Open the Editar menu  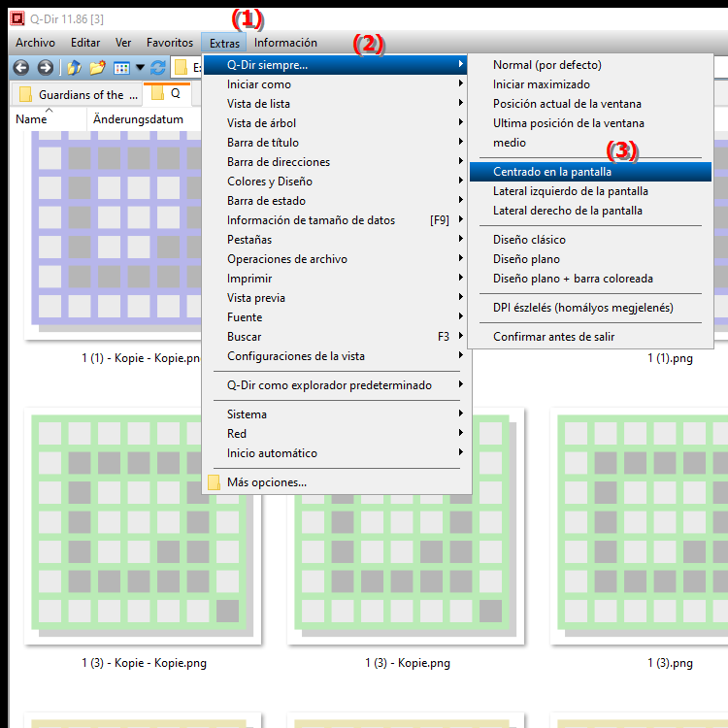click(85, 43)
